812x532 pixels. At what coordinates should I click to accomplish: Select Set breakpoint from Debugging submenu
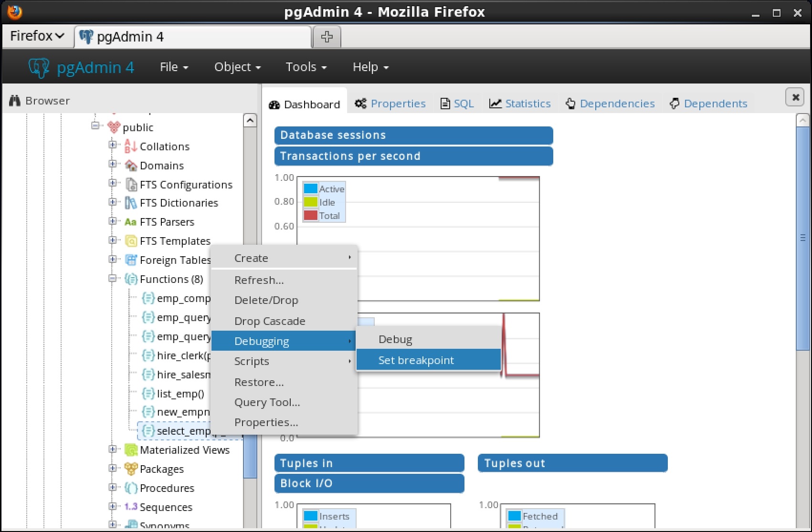416,360
